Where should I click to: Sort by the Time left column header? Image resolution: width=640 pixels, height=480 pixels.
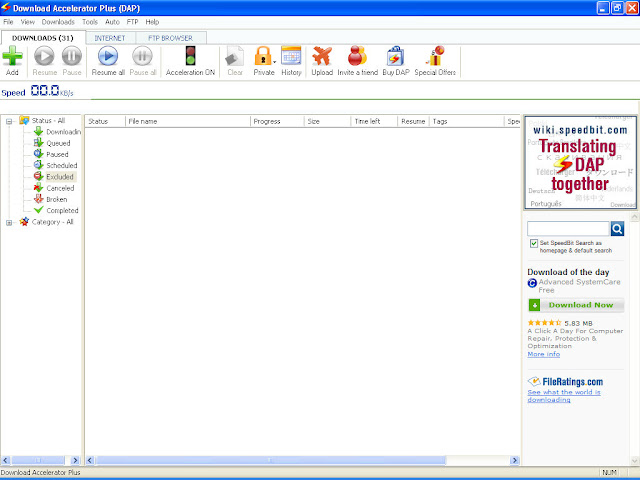click(374, 121)
